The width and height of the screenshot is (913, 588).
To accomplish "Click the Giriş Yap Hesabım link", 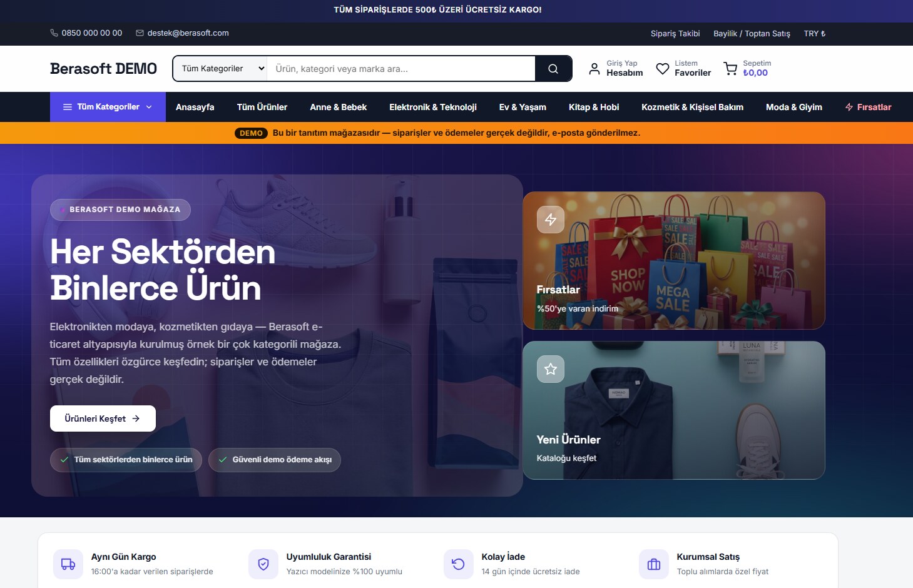I will (616, 68).
